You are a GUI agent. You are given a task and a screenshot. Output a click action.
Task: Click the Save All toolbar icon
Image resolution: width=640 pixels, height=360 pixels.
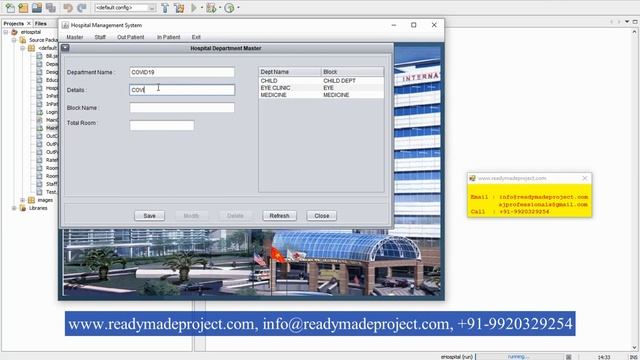click(51, 7)
